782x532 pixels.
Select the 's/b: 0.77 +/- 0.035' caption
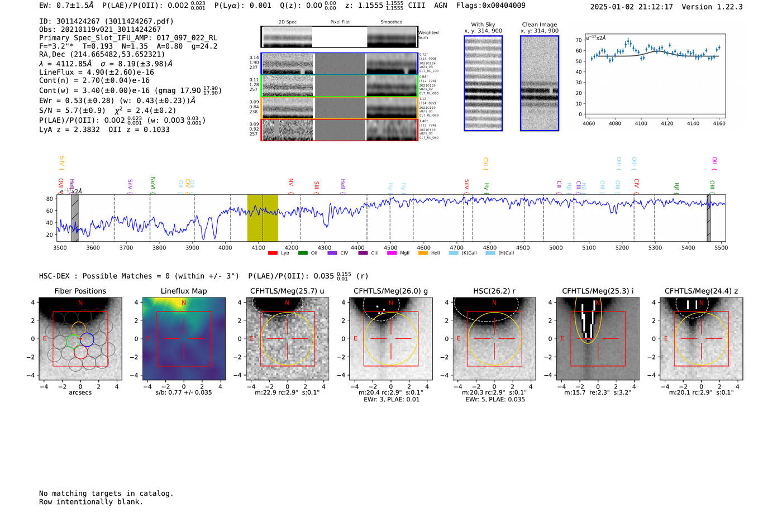click(x=184, y=392)
